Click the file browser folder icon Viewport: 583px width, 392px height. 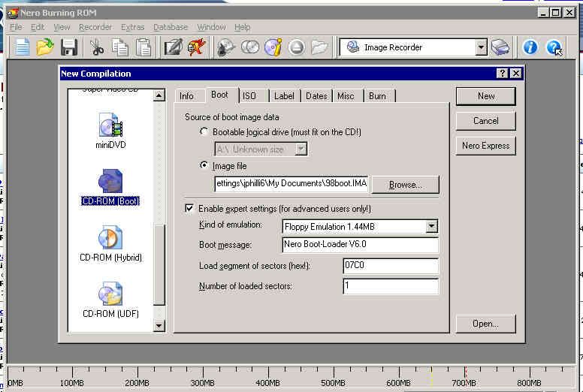320,47
